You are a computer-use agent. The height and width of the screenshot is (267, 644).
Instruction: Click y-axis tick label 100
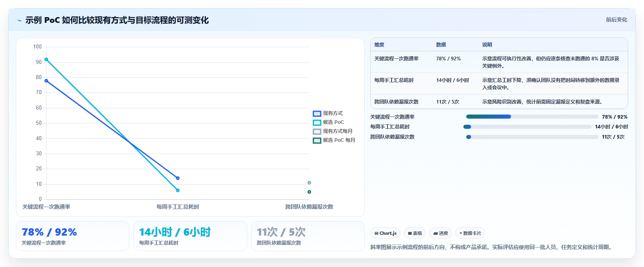tap(38, 47)
